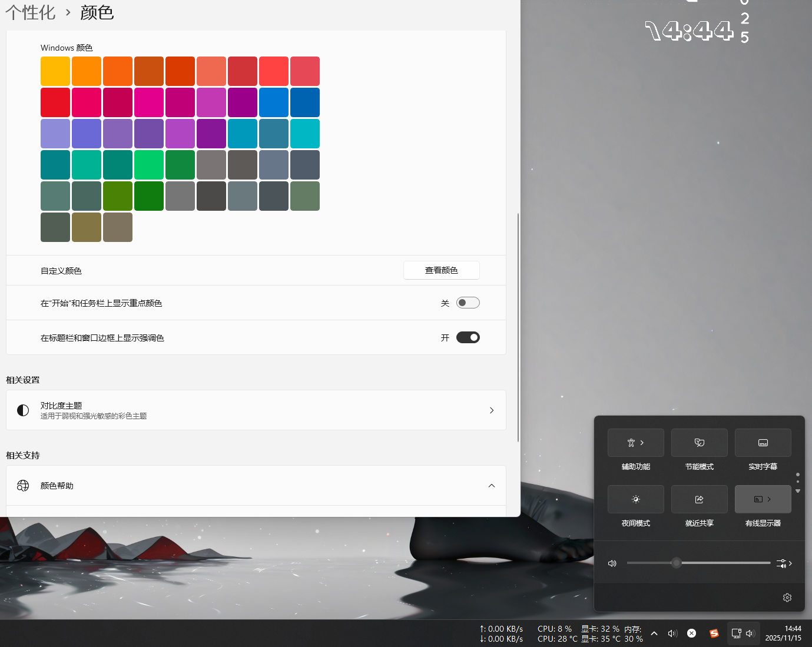Open sound output selector next to slider

tap(784, 563)
